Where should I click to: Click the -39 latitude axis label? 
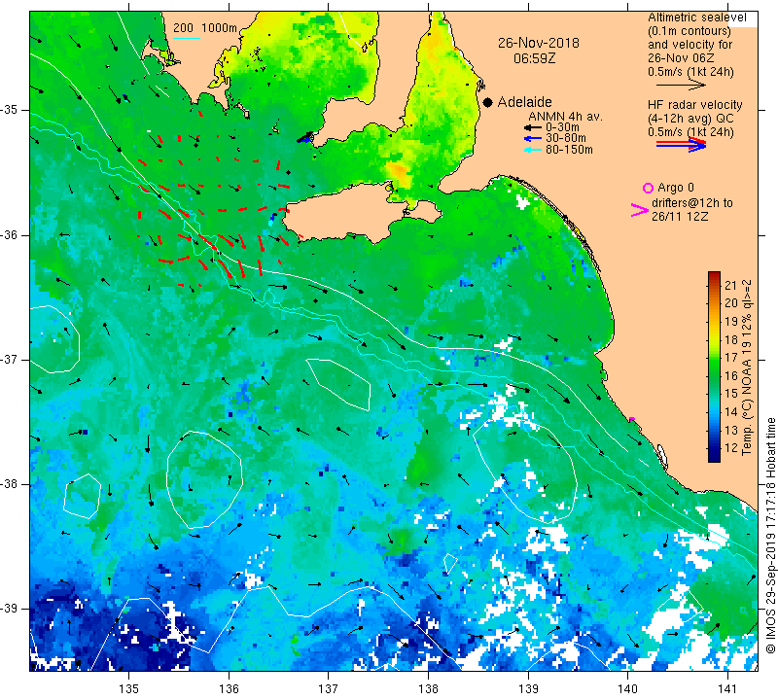(9, 609)
